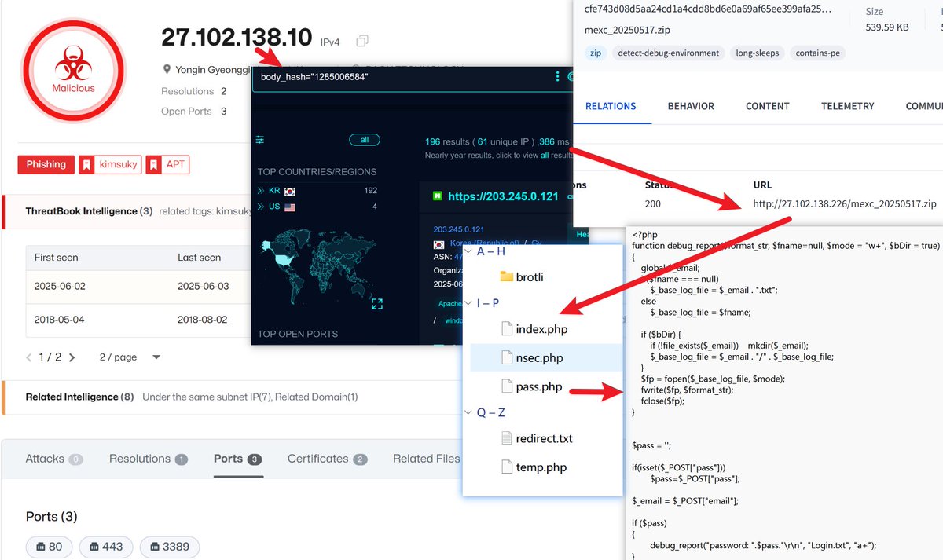This screenshot has height=560, width=943.
Task: Click the kimsuky tag bookmark icon
Action: (86, 164)
